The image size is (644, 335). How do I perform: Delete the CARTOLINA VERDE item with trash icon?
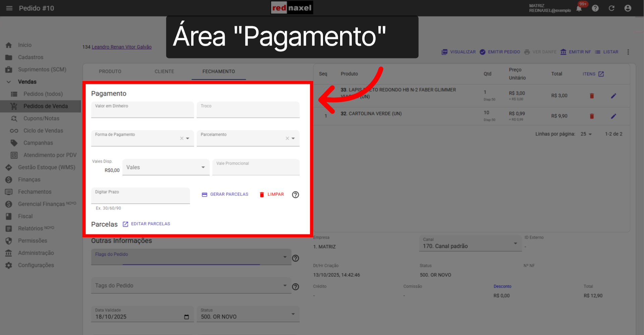tap(592, 116)
